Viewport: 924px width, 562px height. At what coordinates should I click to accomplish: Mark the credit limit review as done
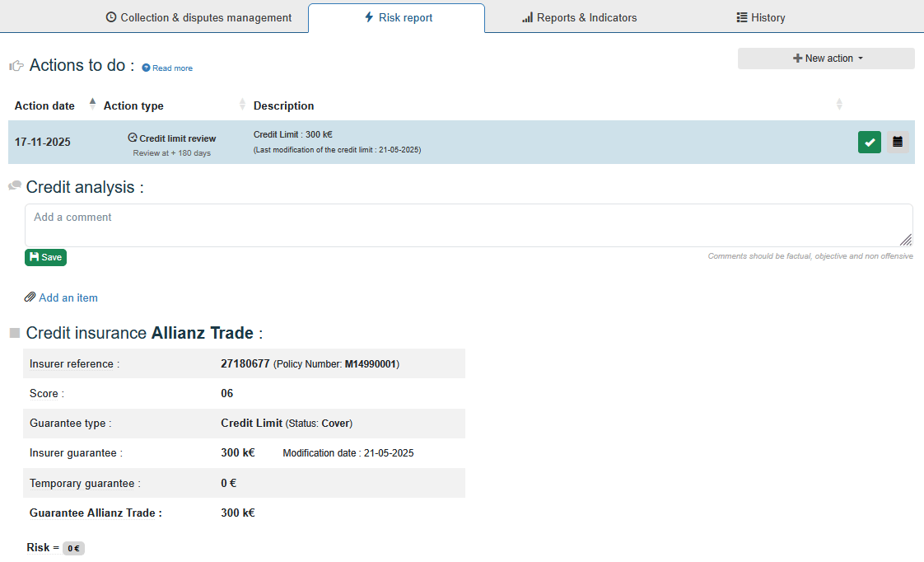coord(869,142)
